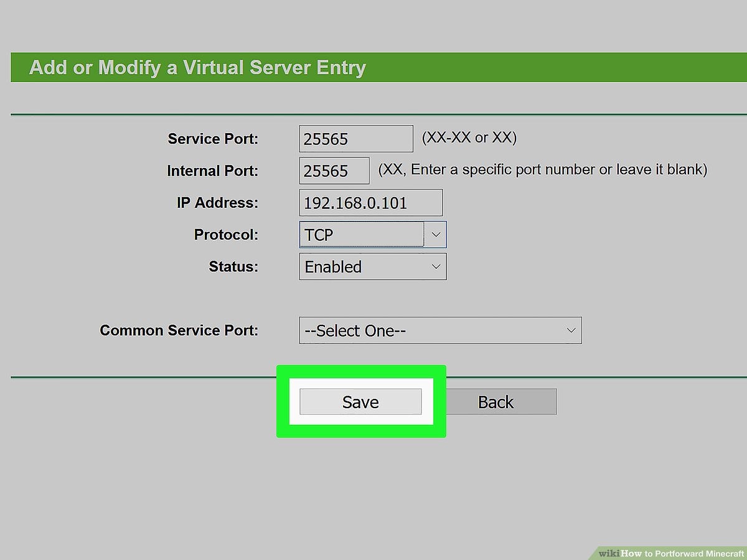
Task: Click the Common Service Port label
Action: [x=178, y=330]
